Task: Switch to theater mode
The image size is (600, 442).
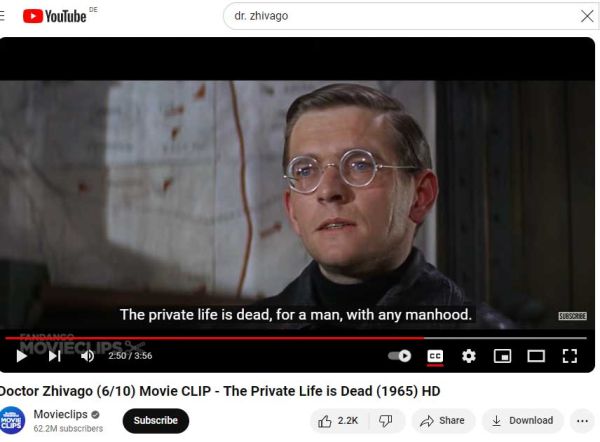Action: point(536,356)
